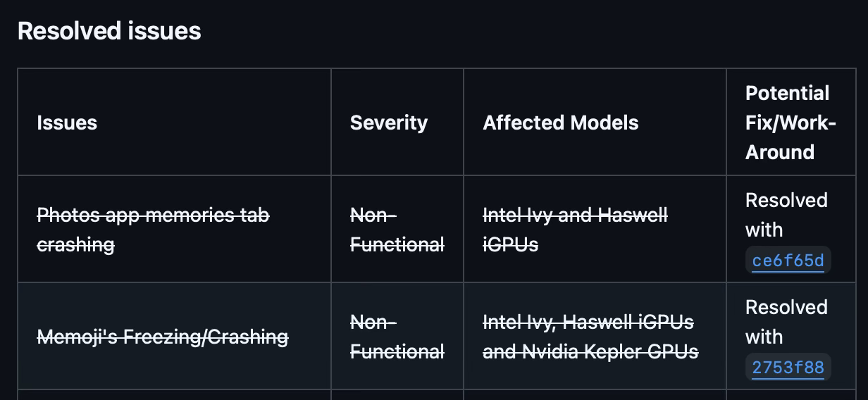Click "Non-Functional" severity in the Photos row
The width and height of the screenshot is (868, 400).
click(x=397, y=230)
